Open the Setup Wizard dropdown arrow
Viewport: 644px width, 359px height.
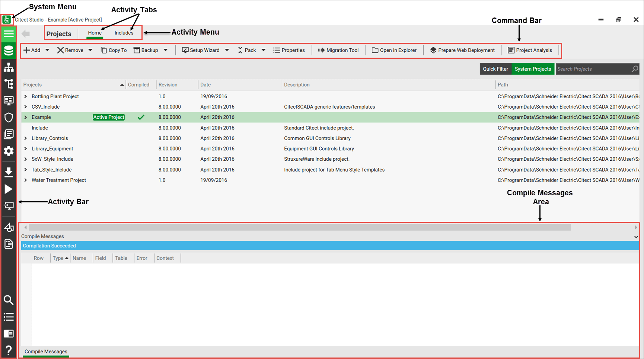pyautogui.click(x=227, y=50)
